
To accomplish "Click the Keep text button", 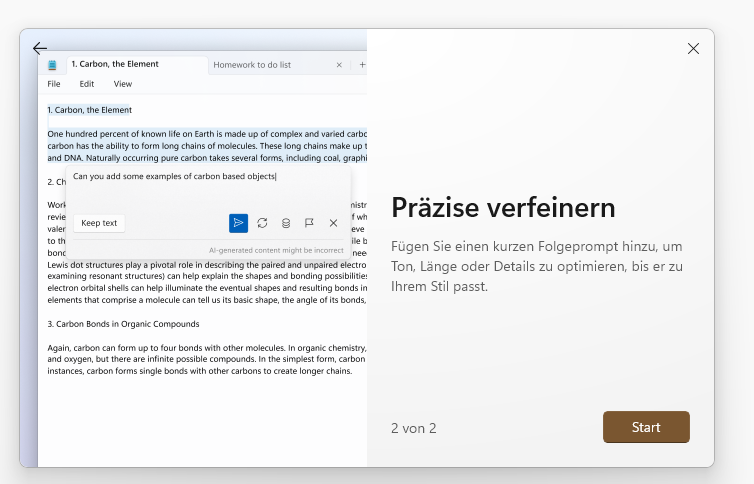I will click(99, 223).
